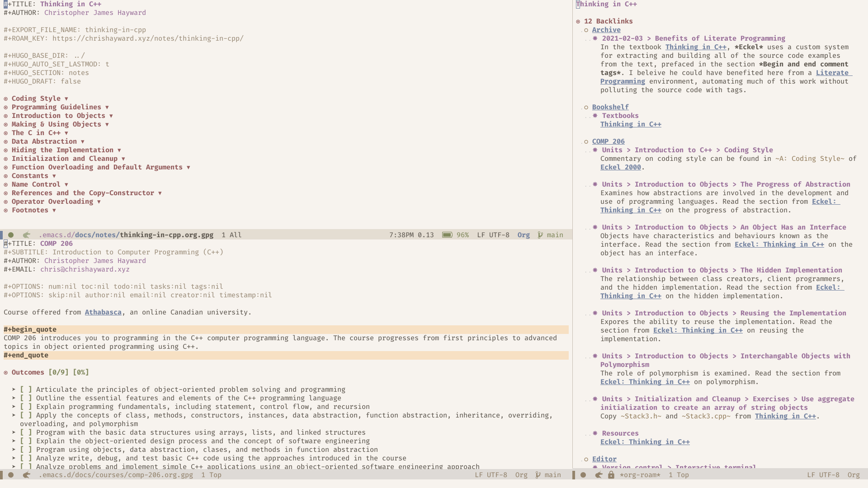Click the Athabasca university hyperlink

[x=103, y=312]
